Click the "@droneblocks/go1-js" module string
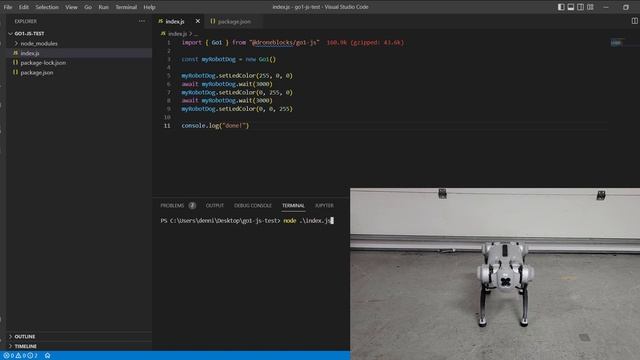The width and height of the screenshot is (640, 360). click(284, 42)
